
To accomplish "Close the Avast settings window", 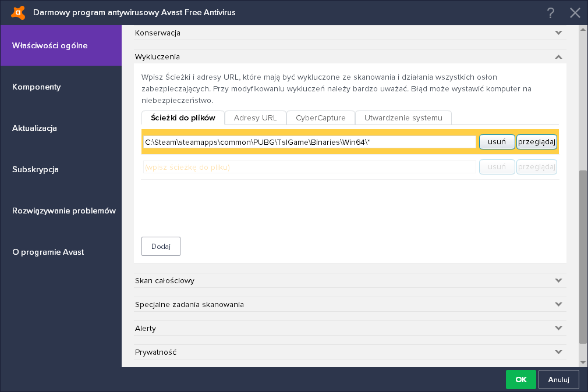I will click(x=575, y=13).
